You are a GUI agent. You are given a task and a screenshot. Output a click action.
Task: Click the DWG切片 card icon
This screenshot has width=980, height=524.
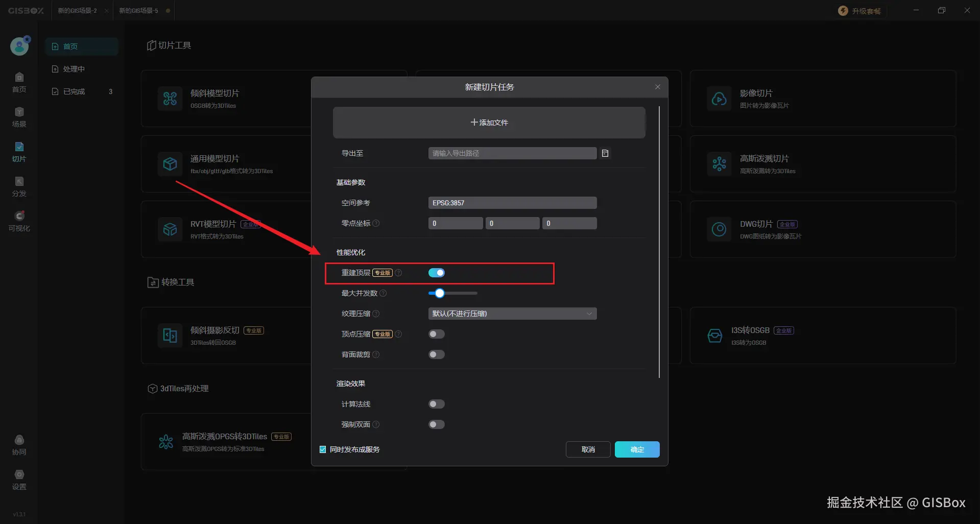pyautogui.click(x=719, y=229)
